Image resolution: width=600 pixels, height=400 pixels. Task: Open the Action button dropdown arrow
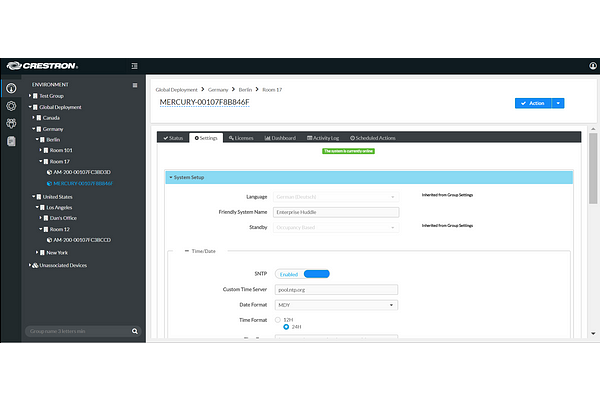(559, 102)
